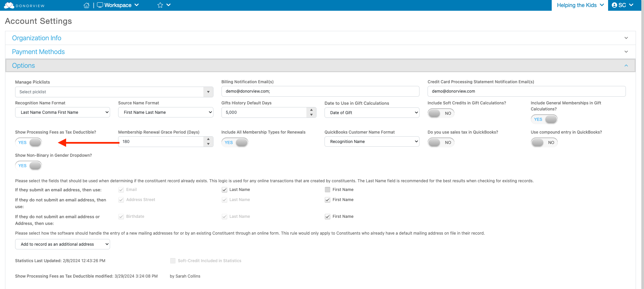Open the Helping the Kids organization menu
Viewport: 644px width, 289px height.
tap(580, 5)
